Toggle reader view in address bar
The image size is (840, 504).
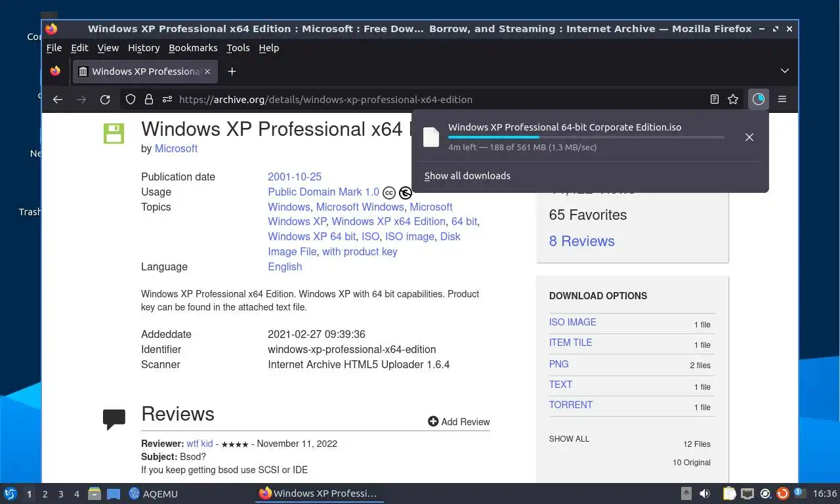point(715,99)
